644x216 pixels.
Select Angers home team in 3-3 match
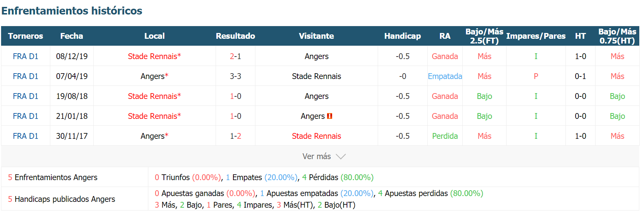coord(154,76)
